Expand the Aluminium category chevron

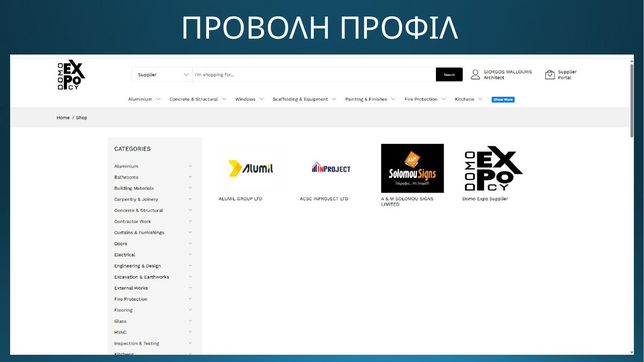[190, 166]
